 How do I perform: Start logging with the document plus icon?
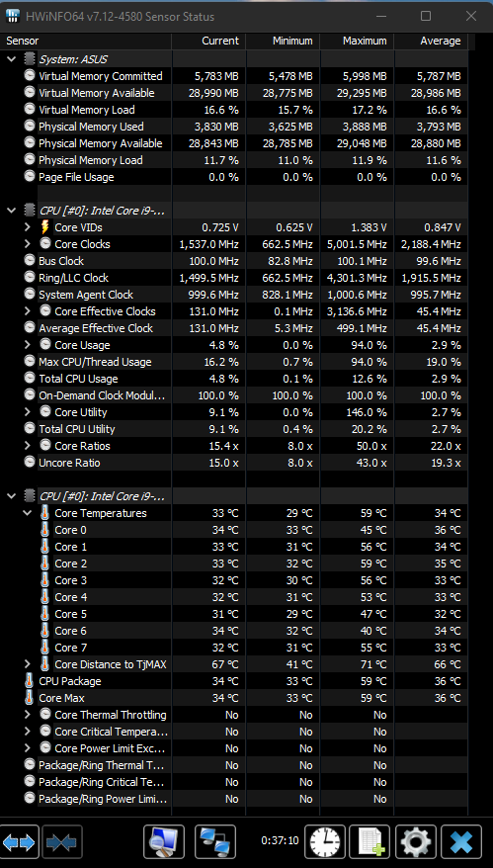[370, 842]
